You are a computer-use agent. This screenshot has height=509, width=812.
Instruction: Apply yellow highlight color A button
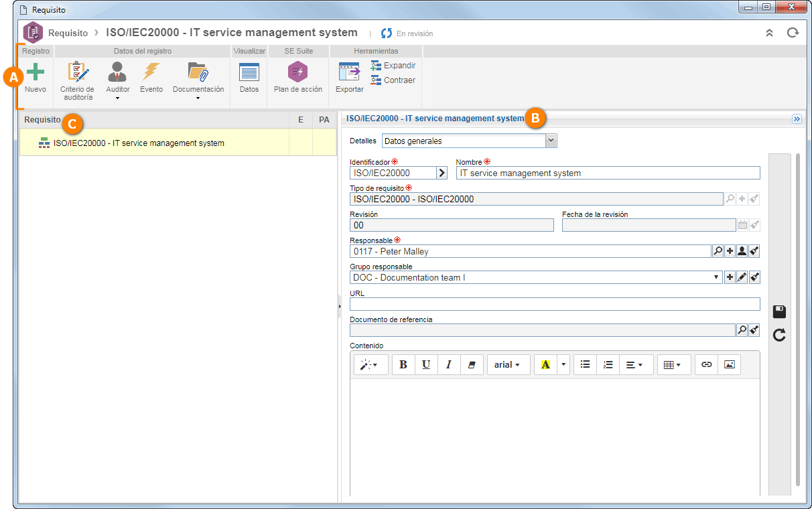pyautogui.click(x=545, y=364)
